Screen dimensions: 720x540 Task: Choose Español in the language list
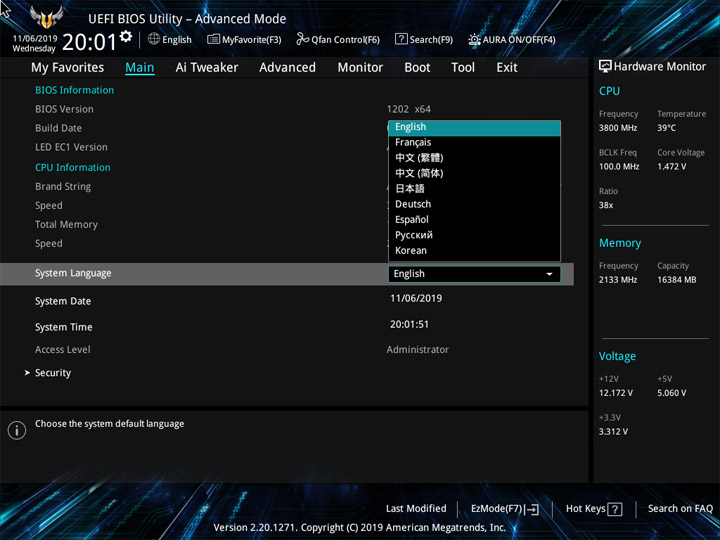tap(474, 219)
